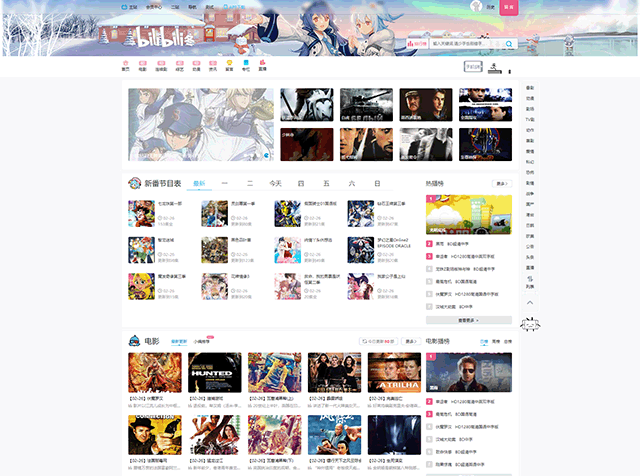Select the 电影 tab with the pink new badge
Image resolution: width=640 pixels, height=476 pixels.
(203, 341)
